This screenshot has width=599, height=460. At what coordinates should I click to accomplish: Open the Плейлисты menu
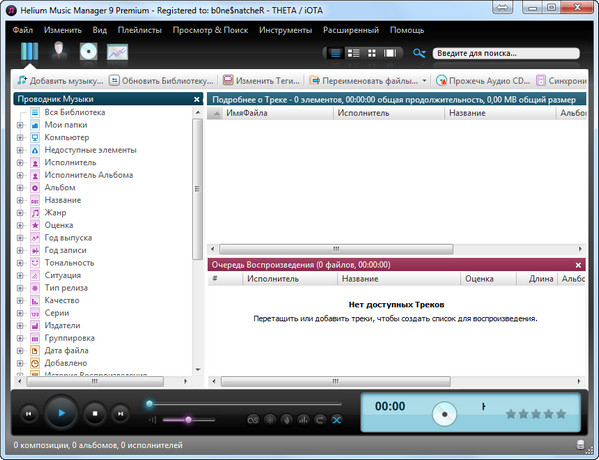click(x=139, y=30)
